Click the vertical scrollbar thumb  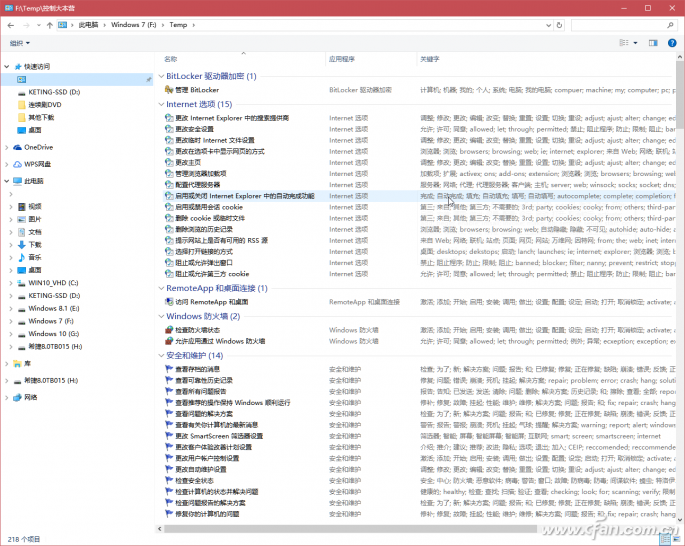coord(680,94)
